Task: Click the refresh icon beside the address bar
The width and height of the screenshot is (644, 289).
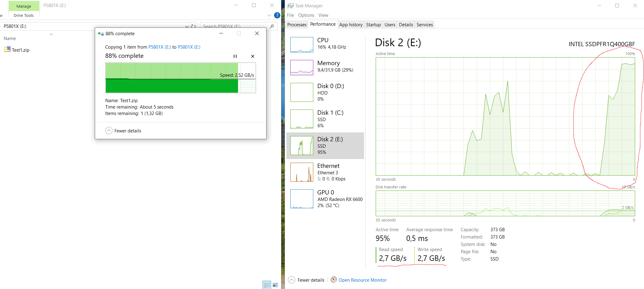Action: (x=193, y=26)
